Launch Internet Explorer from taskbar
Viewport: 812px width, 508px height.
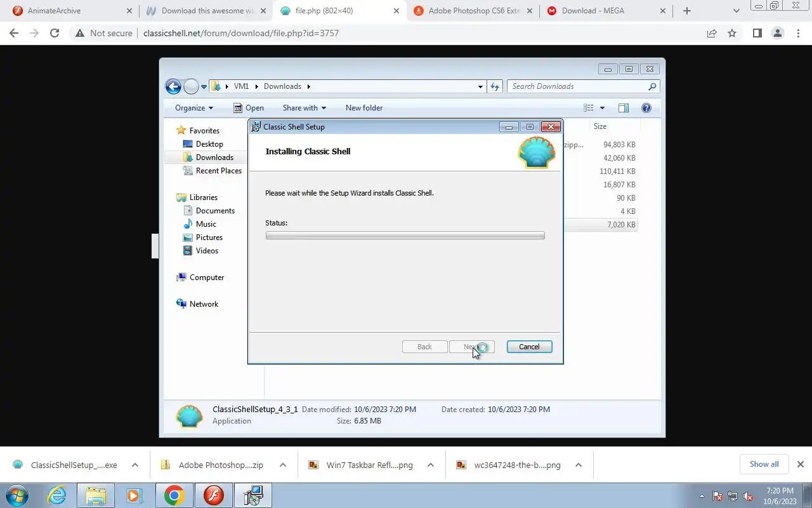click(x=57, y=495)
